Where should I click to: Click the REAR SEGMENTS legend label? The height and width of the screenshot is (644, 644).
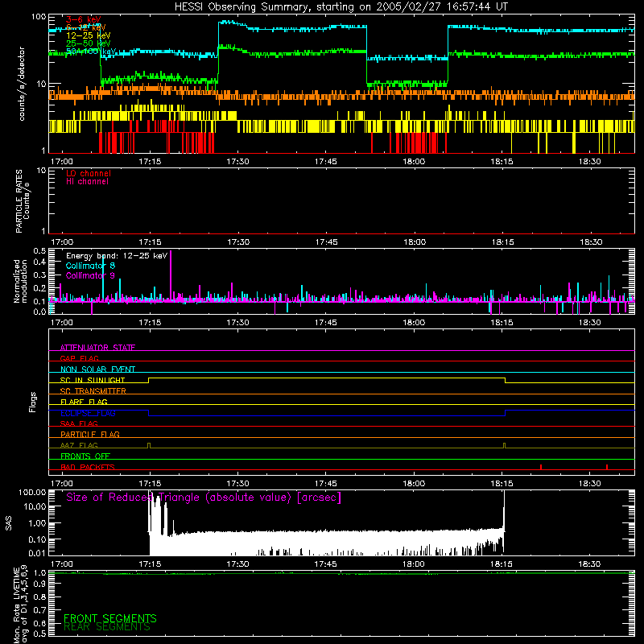[107, 627]
